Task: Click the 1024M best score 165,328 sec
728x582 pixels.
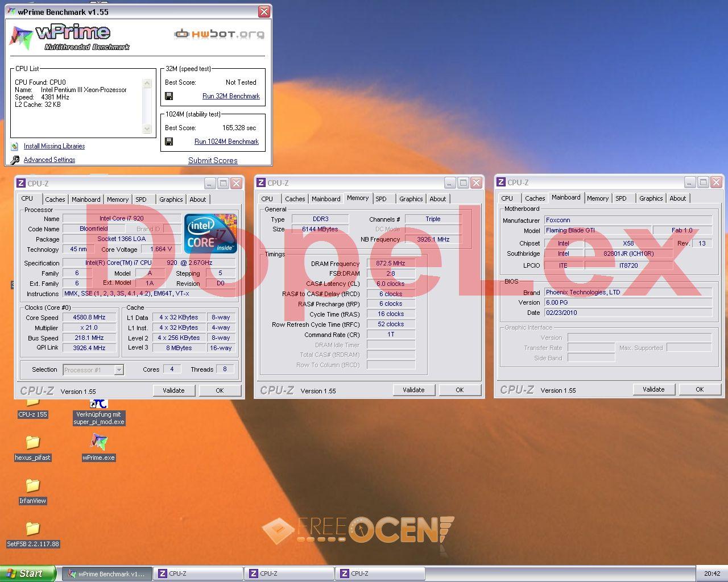Action: coord(239,128)
